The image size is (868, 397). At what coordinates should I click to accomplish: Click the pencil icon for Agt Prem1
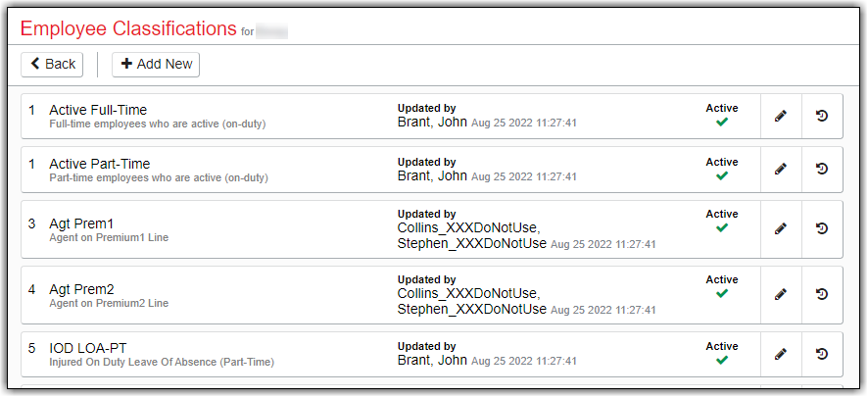tap(781, 228)
